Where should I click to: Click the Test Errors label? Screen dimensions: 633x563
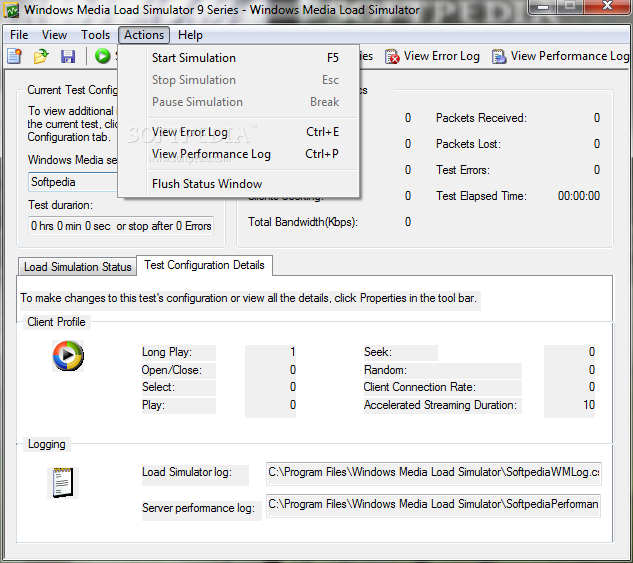pyautogui.click(x=463, y=170)
